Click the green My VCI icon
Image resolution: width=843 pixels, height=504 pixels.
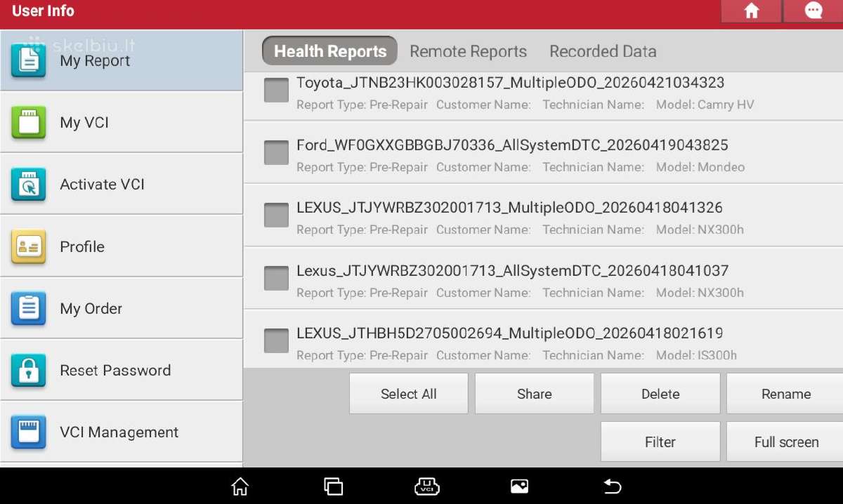pos(29,122)
